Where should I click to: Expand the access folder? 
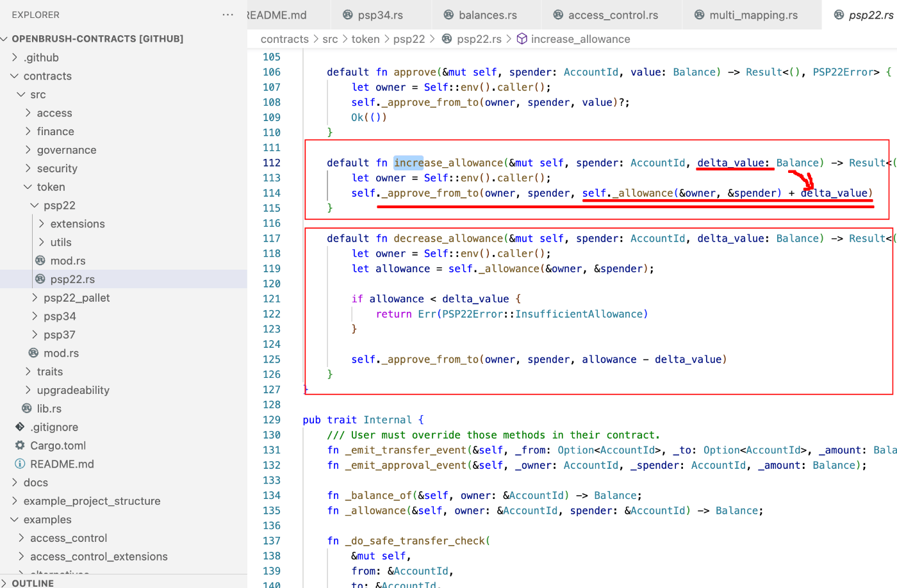click(28, 113)
